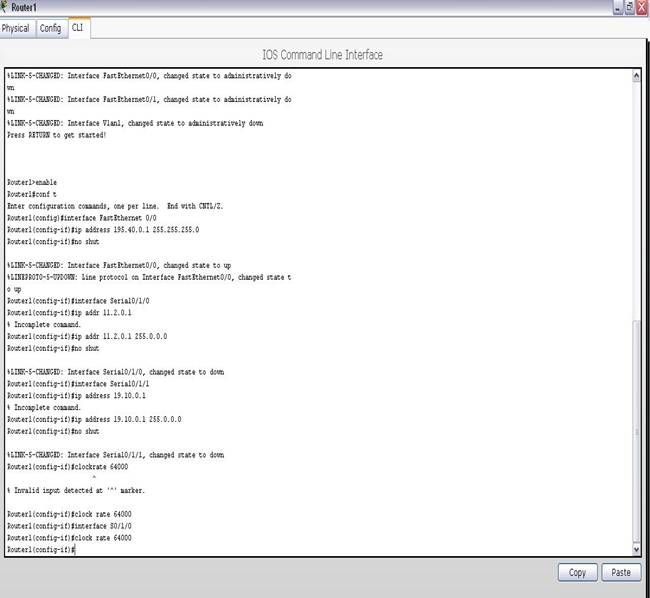Click the Copy button
The height and width of the screenshot is (598, 650).
coord(577,572)
